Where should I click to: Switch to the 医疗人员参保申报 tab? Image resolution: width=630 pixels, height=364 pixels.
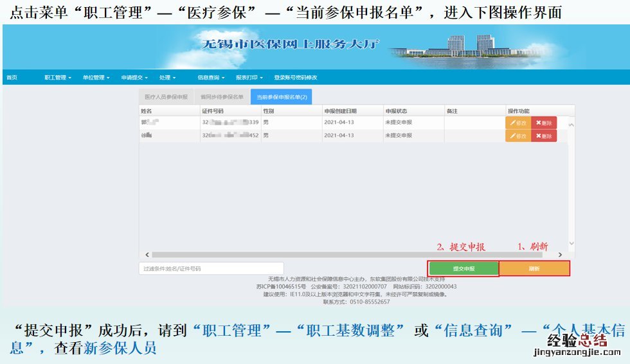(166, 97)
